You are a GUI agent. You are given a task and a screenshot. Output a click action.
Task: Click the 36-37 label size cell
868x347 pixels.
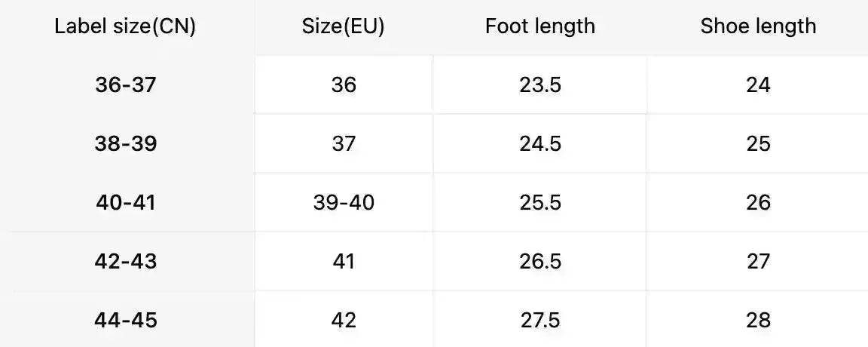click(x=126, y=84)
